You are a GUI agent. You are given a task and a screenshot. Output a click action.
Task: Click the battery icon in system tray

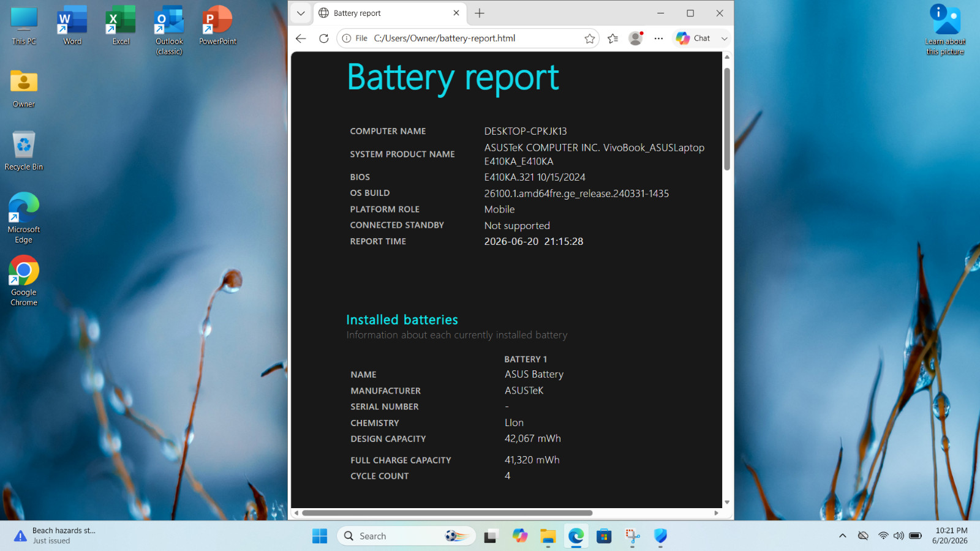915,536
